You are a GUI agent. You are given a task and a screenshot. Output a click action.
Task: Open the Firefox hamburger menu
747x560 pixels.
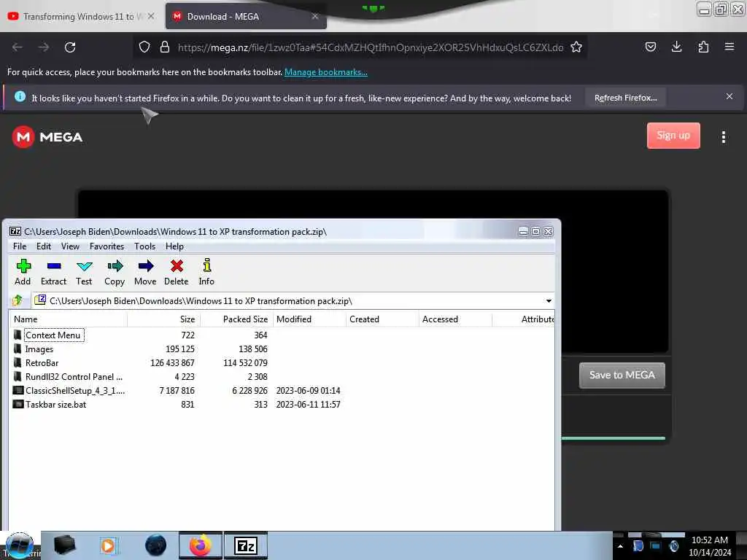pyautogui.click(x=729, y=47)
